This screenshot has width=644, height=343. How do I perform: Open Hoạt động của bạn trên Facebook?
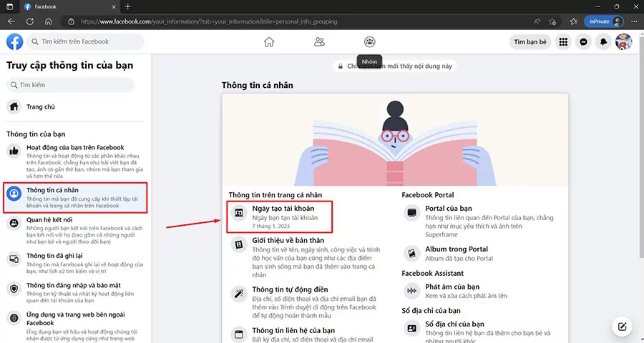point(75,161)
